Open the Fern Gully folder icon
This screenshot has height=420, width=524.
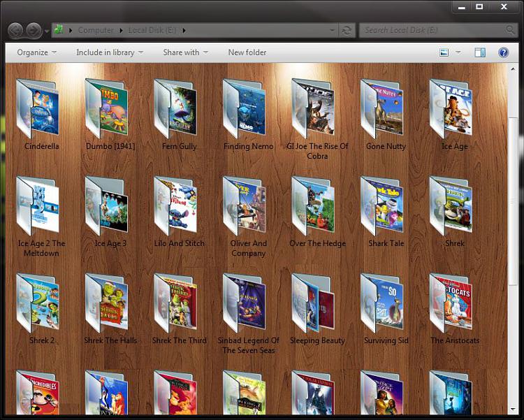175,109
